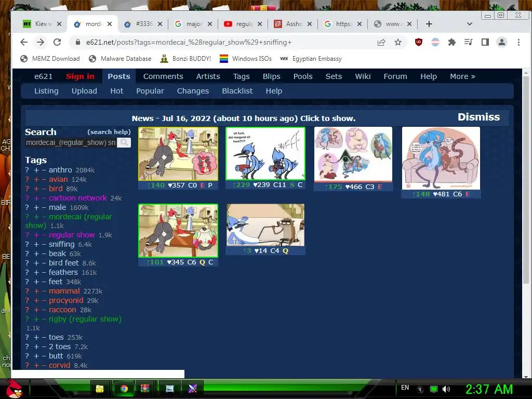Viewport: 532px width, 399px height.
Task: Close the 'Kiev w' tab
Action: 59,24
